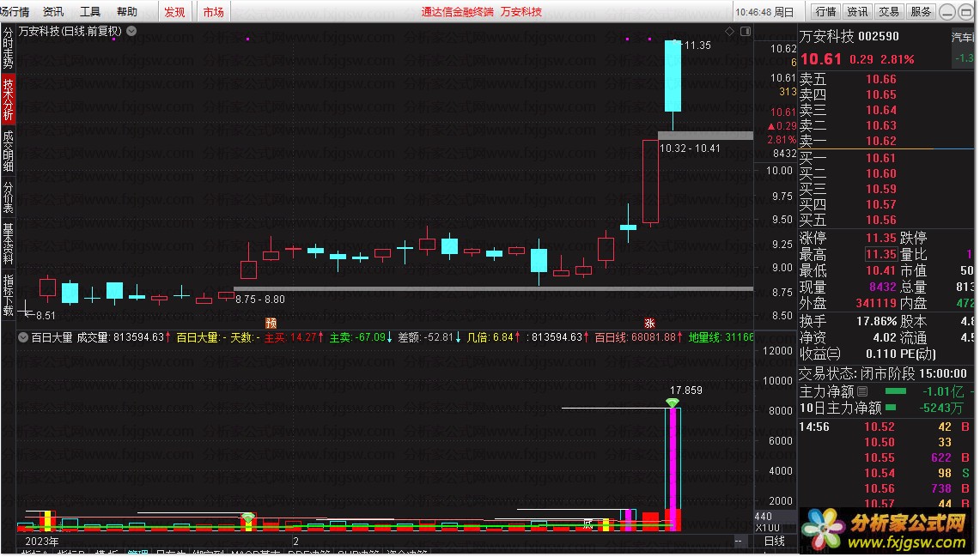Minimize the window with the round minimize button

(947, 12)
